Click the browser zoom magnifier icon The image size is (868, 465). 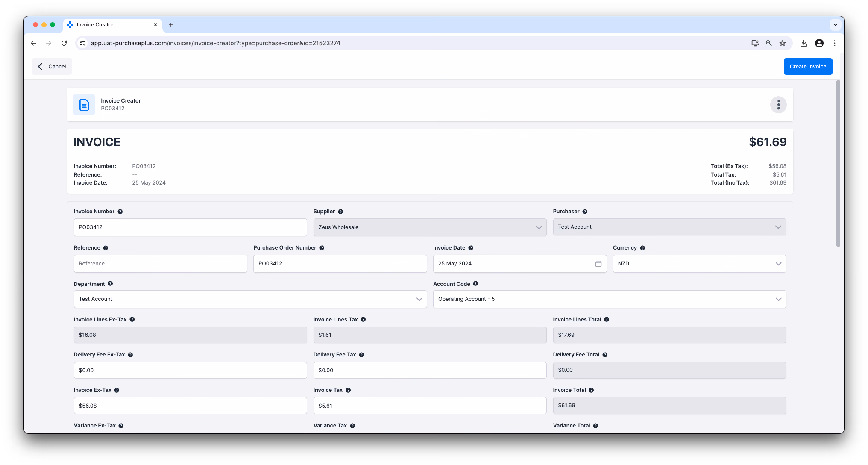[x=769, y=43]
